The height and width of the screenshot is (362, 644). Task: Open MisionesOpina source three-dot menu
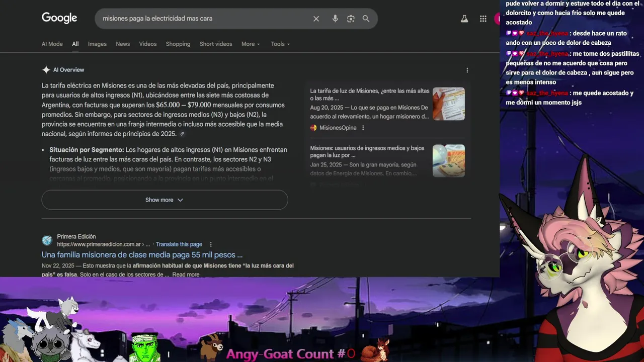point(363,128)
